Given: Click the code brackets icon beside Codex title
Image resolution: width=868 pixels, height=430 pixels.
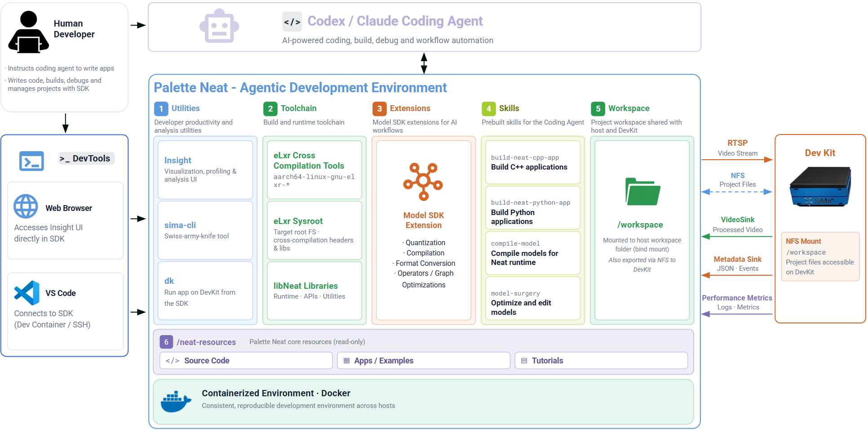Looking at the screenshot, I should tap(292, 22).
